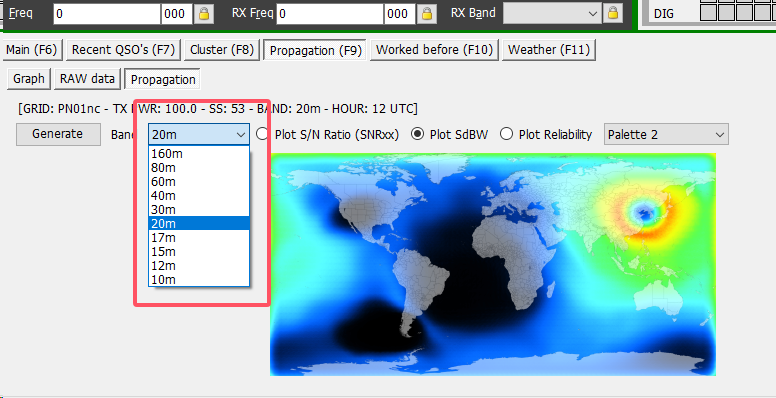Open the Palette 2 dropdown
The image size is (776, 398).
(x=666, y=135)
